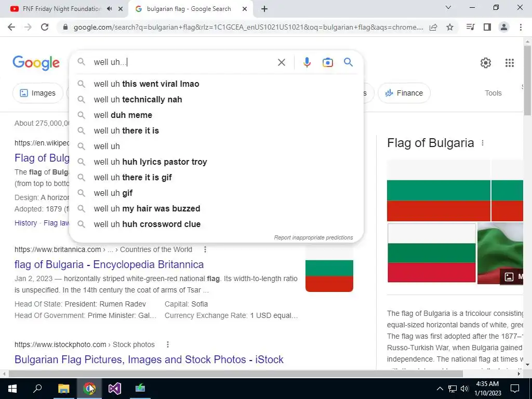Pick the plain 'well uh' suggestion
Image resolution: width=532 pixels, height=399 pixels.
216,146
